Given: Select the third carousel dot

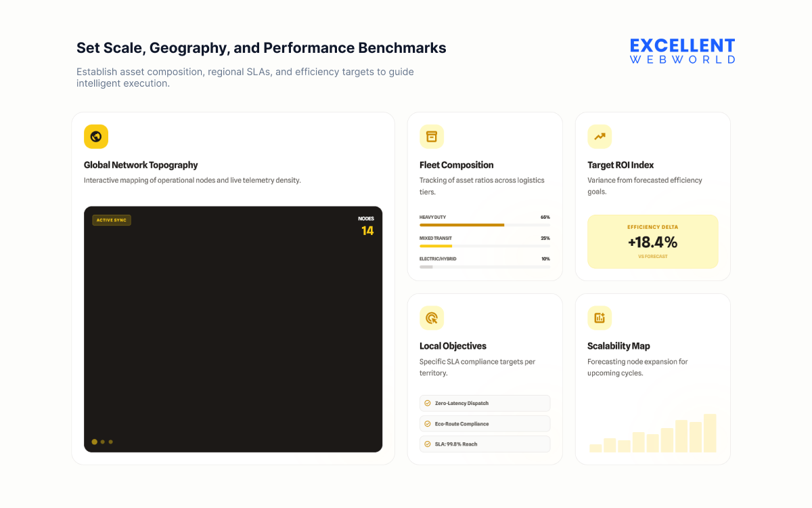Looking at the screenshot, I should coord(110,442).
